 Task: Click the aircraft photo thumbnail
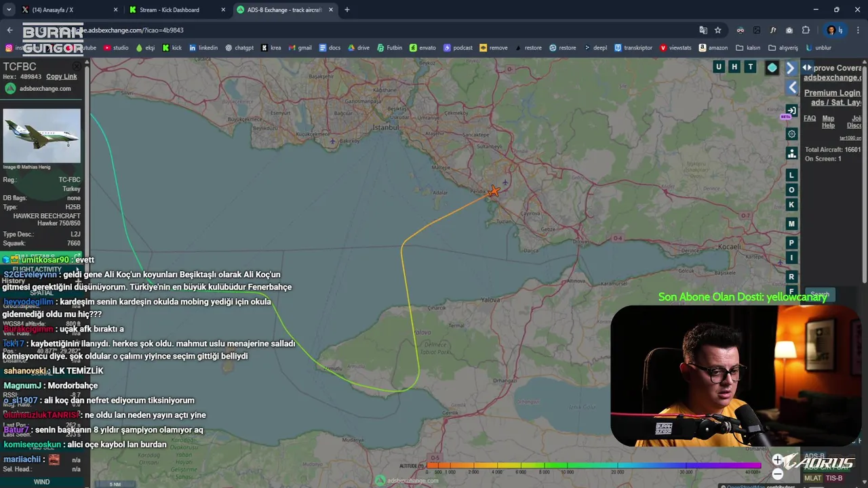coord(41,136)
